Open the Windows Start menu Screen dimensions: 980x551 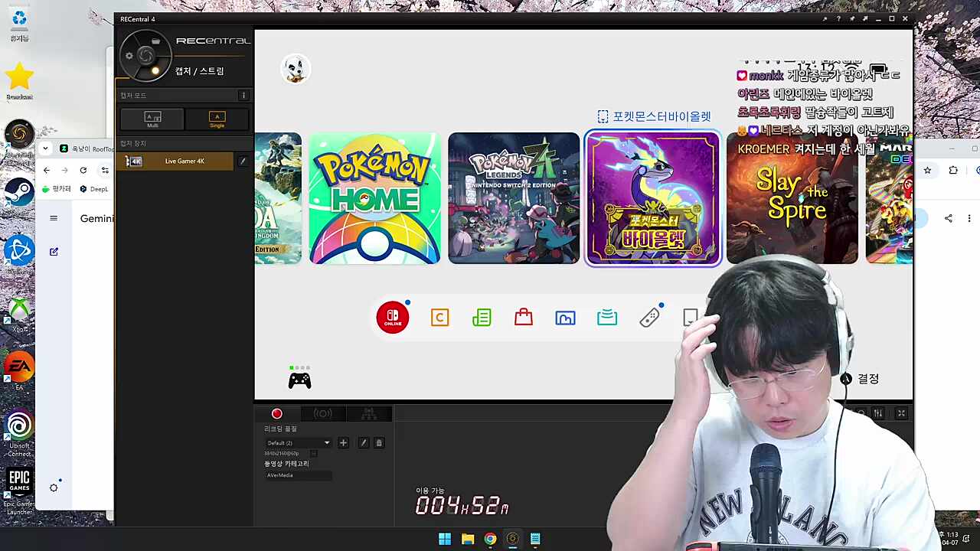coord(445,539)
